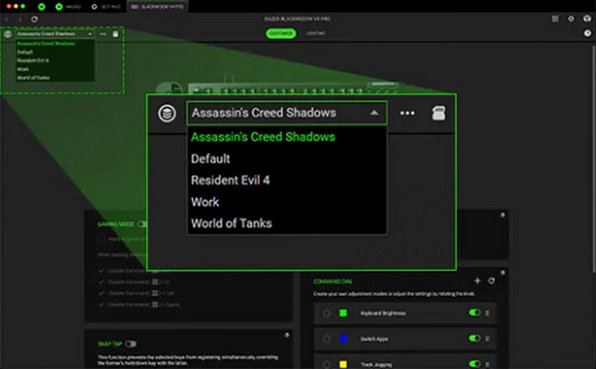596x369 pixels.
Task: Open green color swatch for Keyboard Brightness
Action: point(343,313)
